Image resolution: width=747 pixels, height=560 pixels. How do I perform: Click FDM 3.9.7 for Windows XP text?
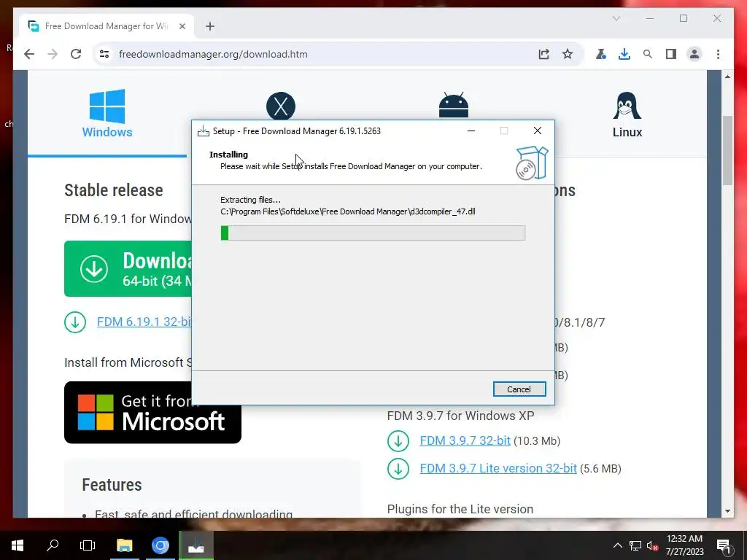pyautogui.click(x=460, y=416)
